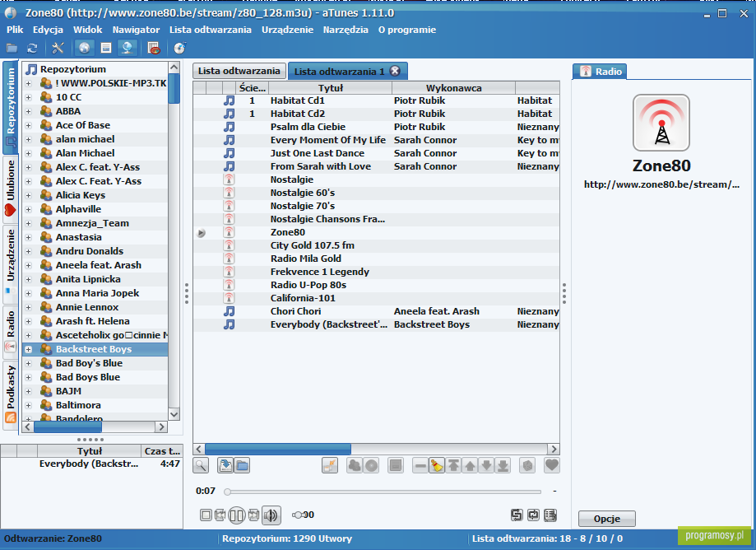The height and width of the screenshot is (550, 756).
Task: Toggle the playlist list icon beside repeat
Action: point(550,515)
